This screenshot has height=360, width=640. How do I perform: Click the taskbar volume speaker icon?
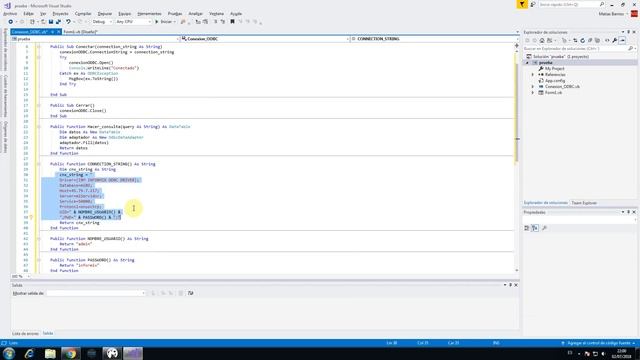pos(603,353)
